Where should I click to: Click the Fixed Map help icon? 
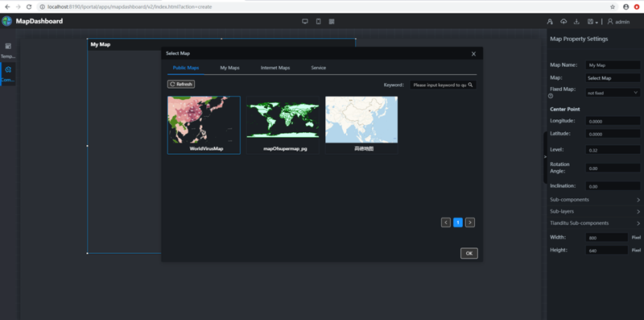(x=551, y=96)
